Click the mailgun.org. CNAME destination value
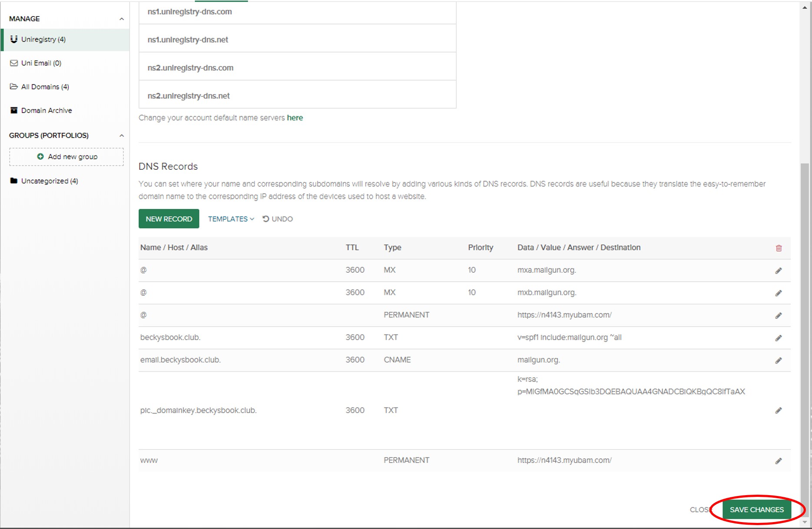The image size is (812, 529). [538, 360]
